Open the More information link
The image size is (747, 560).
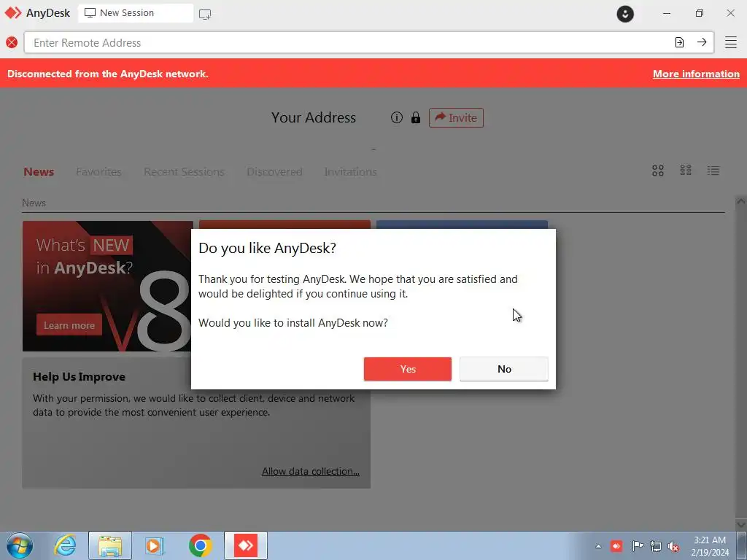(695, 74)
